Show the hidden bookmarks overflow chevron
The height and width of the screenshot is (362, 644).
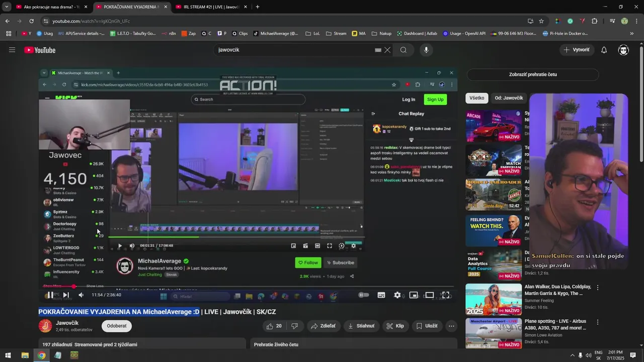point(632,34)
